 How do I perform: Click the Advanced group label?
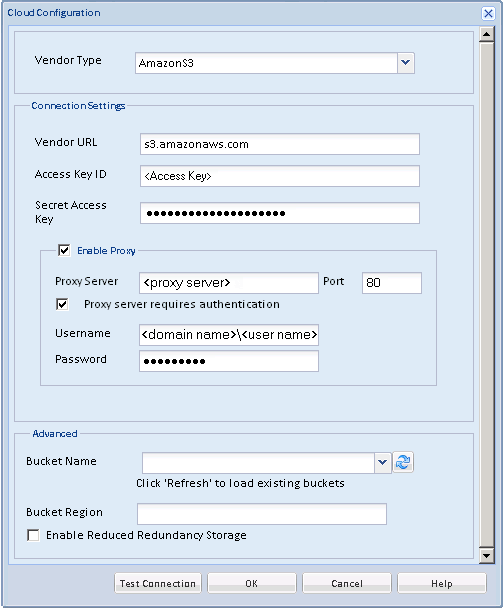tap(55, 434)
